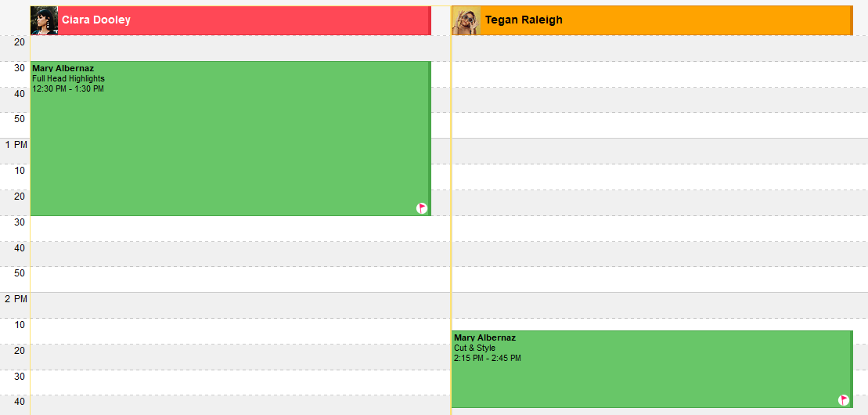Select the 2 PM slot in Tegan Raleigh's column
Viewport: 868px width, 415px height.
(x=659, y=305)
